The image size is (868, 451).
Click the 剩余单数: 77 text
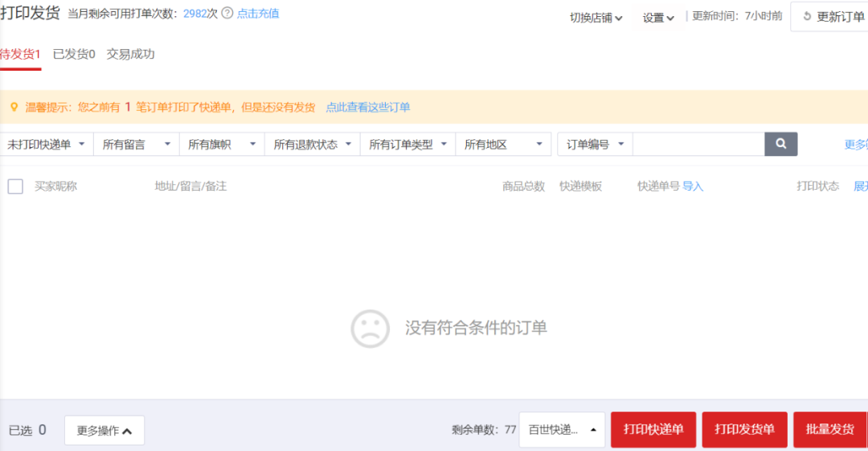click(x=484, y=429)
